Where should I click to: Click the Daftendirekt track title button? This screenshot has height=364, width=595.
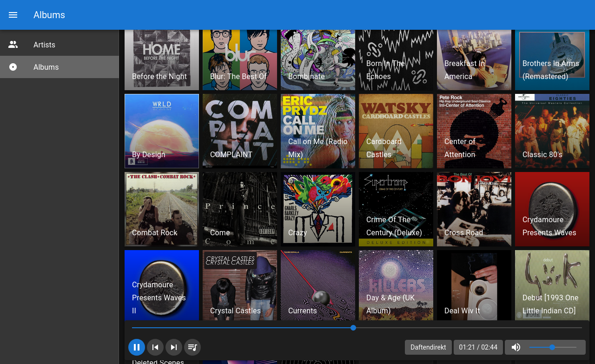(x=428, y=347)
